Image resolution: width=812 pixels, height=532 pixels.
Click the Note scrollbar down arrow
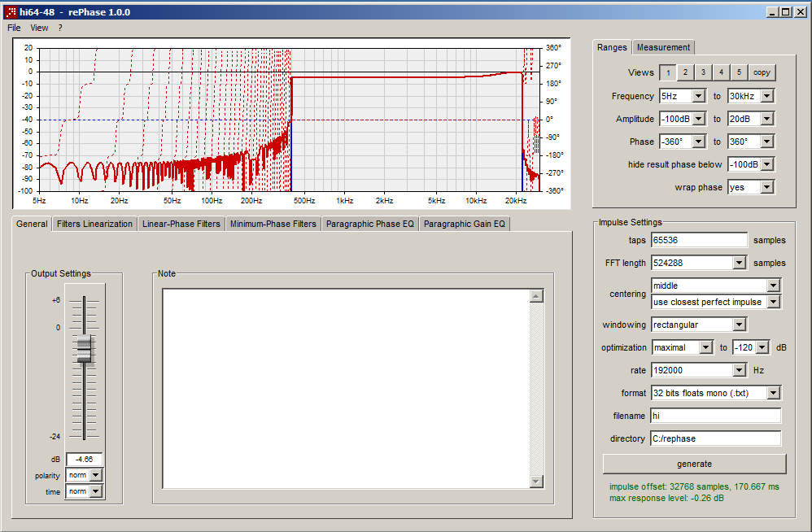[536, 482]
